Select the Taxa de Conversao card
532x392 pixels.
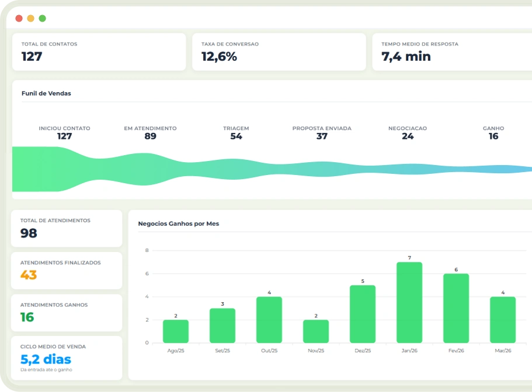[x=279, y=52]
